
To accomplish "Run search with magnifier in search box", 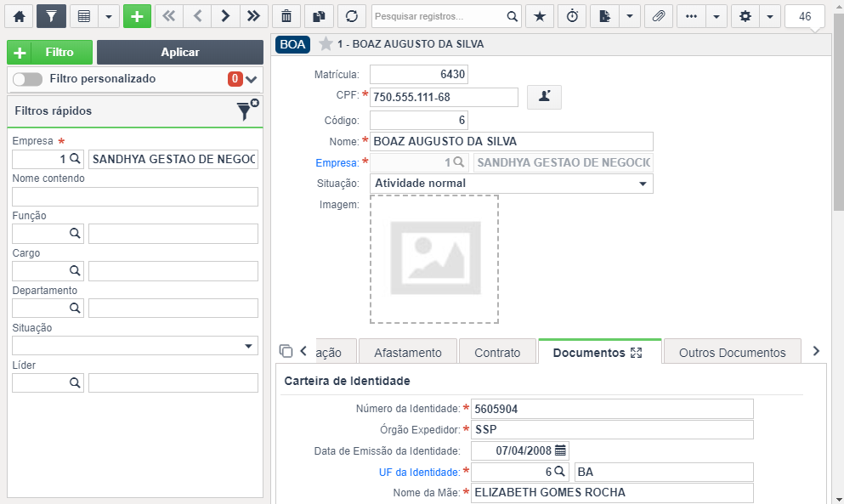I will [513, 16].
